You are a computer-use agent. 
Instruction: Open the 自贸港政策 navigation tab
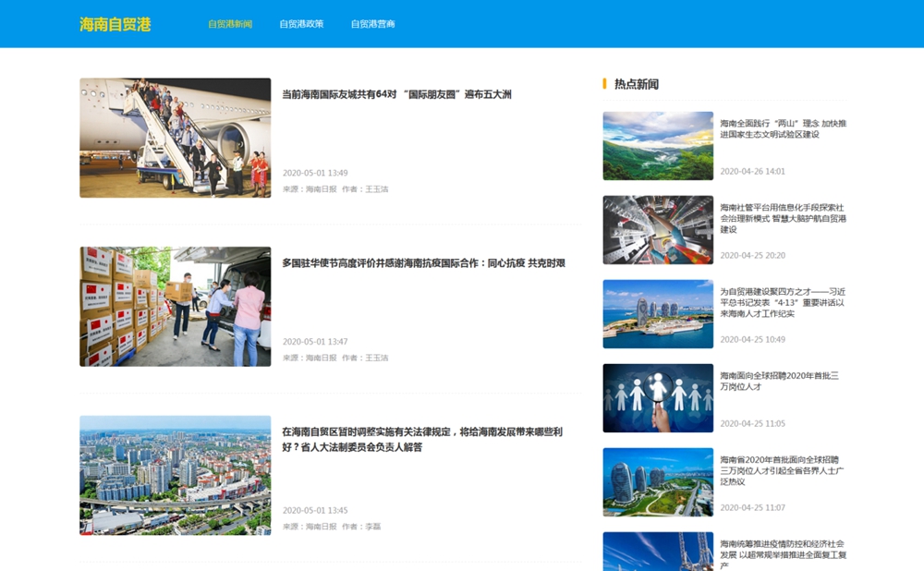coord(301,24)
